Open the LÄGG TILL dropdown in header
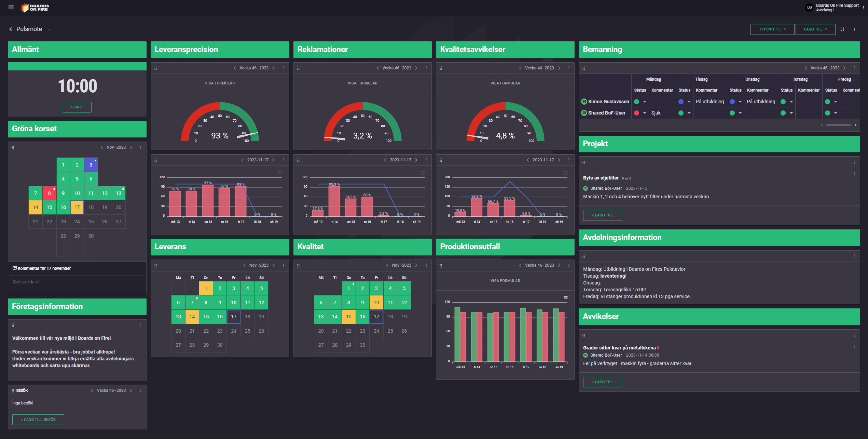The height and width of the screenshot is (439, 868). point(815,29)
